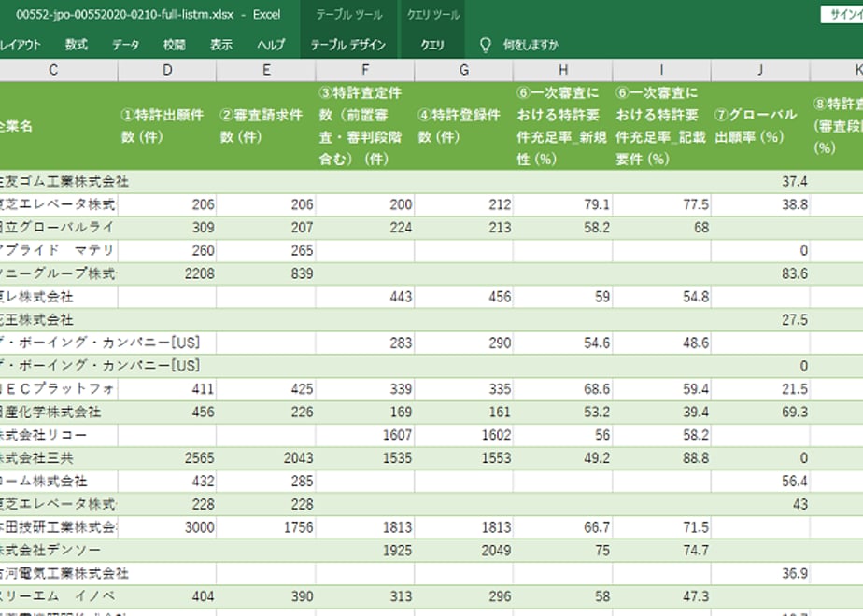Select the cell with value 77.5
863x616 pixels.
coord(661,204)
